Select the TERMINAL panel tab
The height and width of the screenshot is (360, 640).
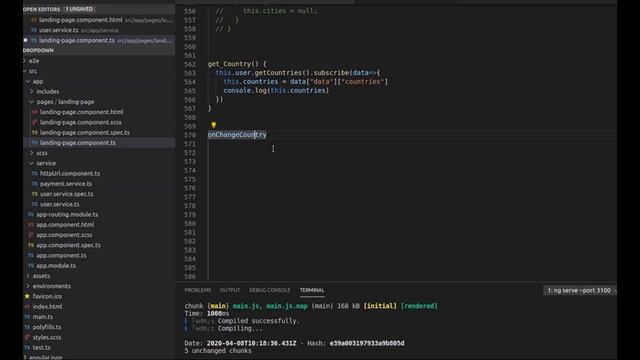coord(312,290)
